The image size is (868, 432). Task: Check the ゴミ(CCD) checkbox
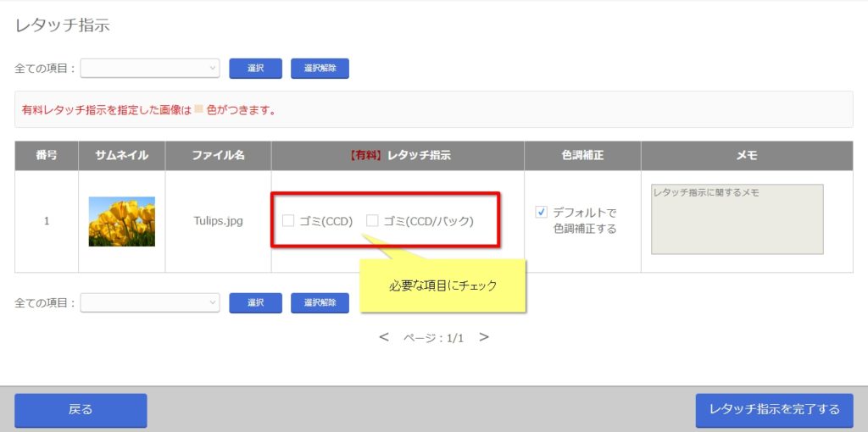pos(288,221)
